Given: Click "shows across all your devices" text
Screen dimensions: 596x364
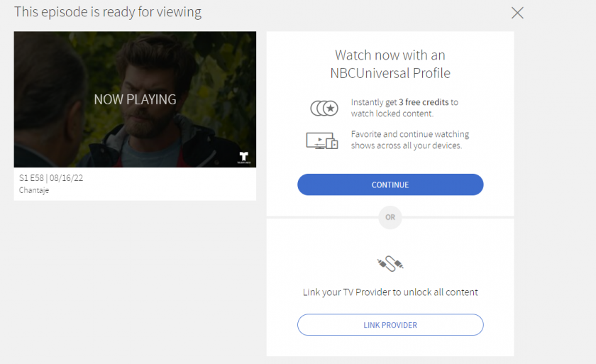Looking at the screenshot, I should (x=407, y=145).
